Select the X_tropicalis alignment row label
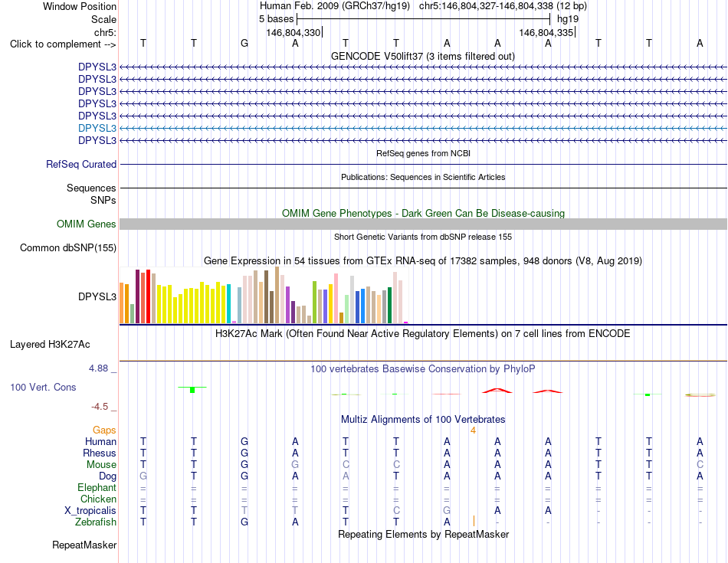This screenshot has height=563, width=728. pos(90,511)
